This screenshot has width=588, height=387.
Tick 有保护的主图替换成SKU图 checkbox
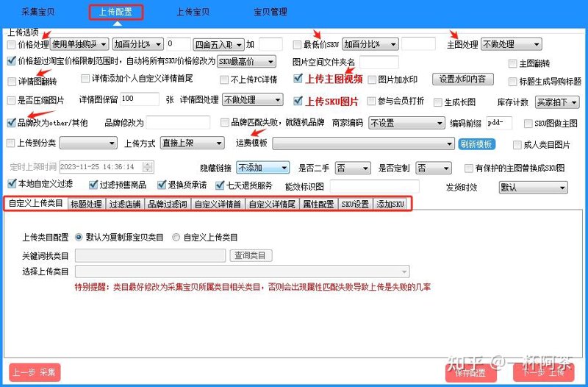(468, 168)
